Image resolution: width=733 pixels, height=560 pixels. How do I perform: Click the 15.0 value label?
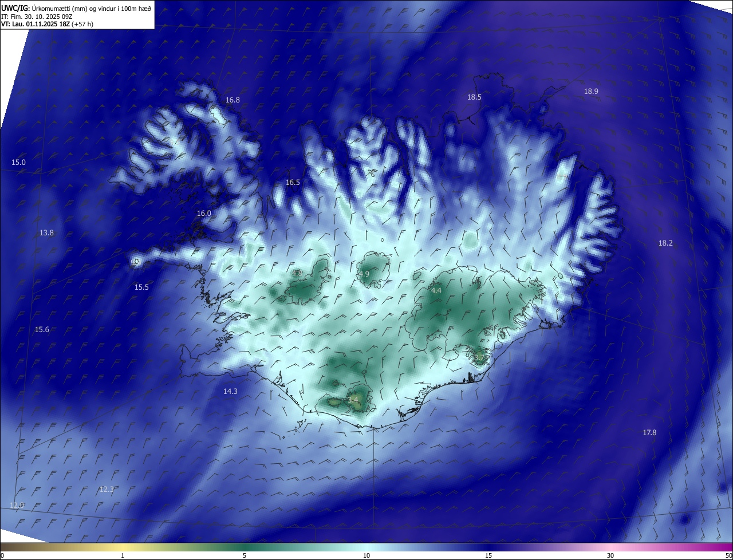18,163
